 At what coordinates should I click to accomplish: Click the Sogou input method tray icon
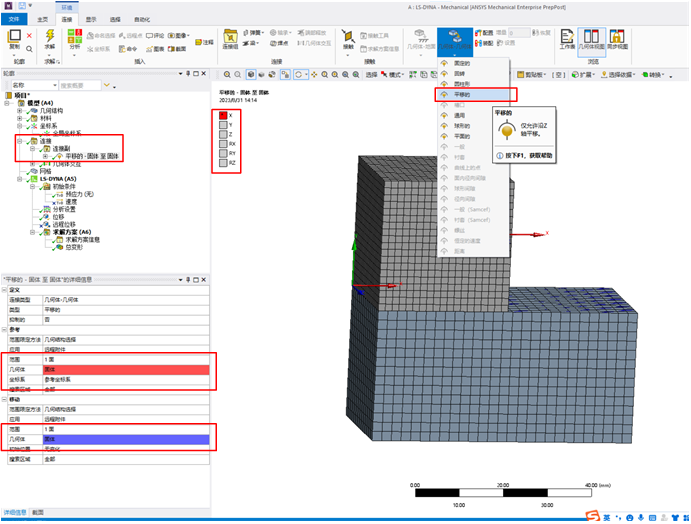[593, 517]
